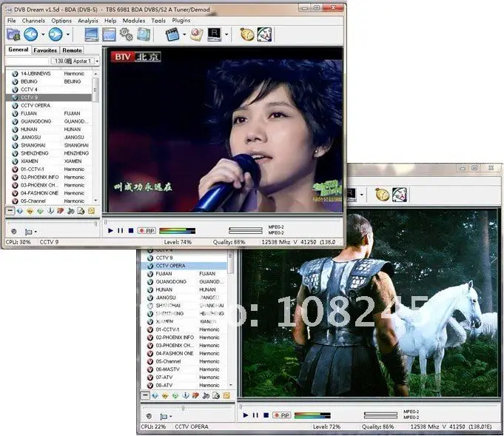Open dropdown arrow beside next channel button
The width and height of the screenshot is (504, 436).
coord(67,34)
